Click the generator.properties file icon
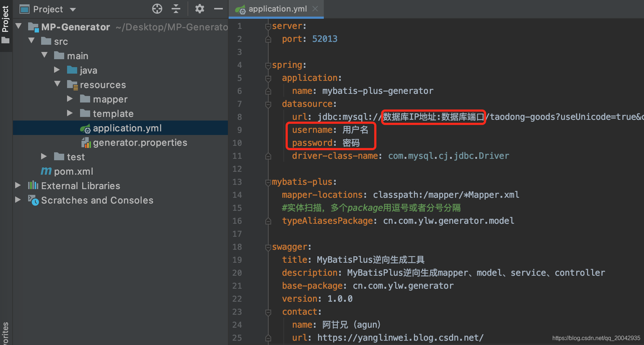This screenshot has height=345, width=644. 86,143
